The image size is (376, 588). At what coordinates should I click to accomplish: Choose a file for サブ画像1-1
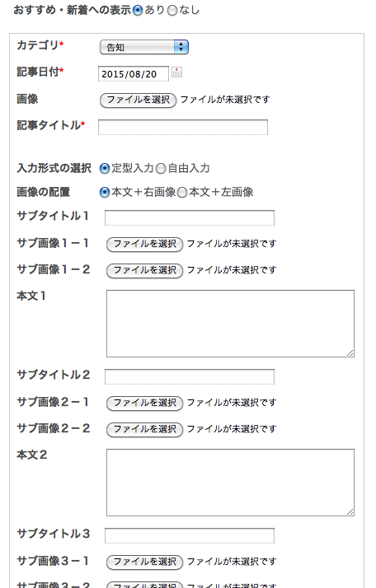[x=144, y=244]
